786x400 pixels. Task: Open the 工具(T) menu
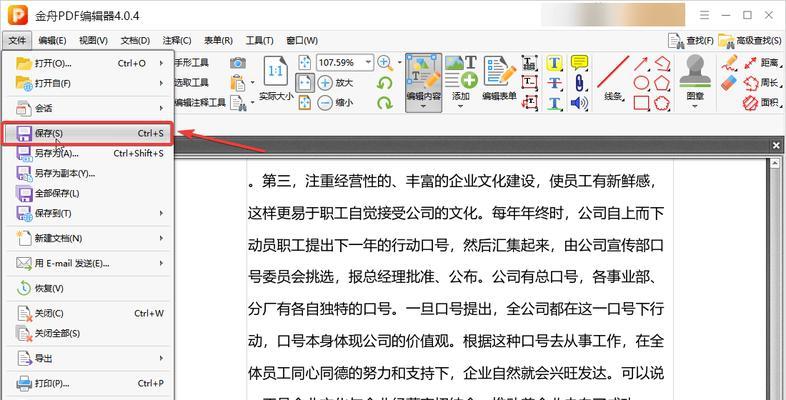(x=260, y=41)
